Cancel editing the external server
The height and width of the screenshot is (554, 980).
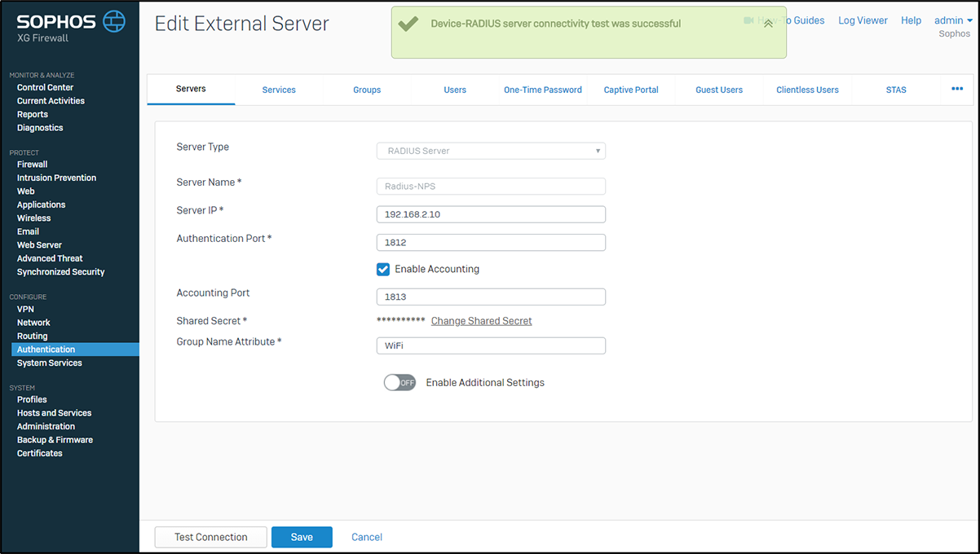[x=367, y=537]
